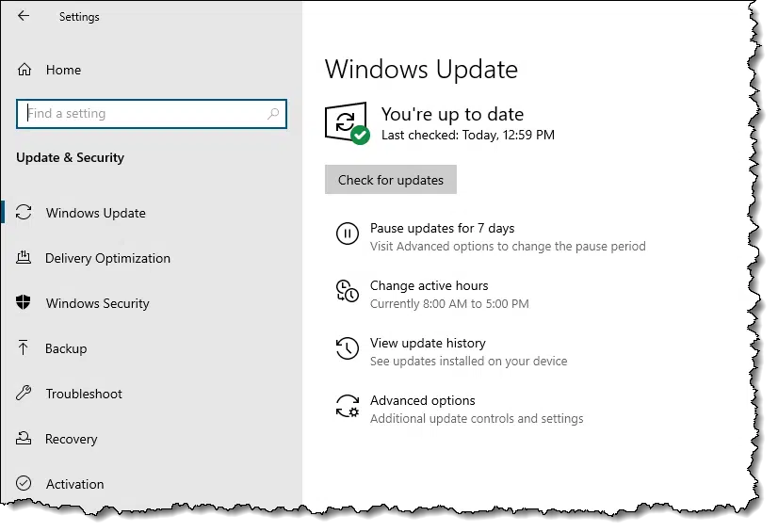Click "Additional update controls and settings" text

pos(477,418)
